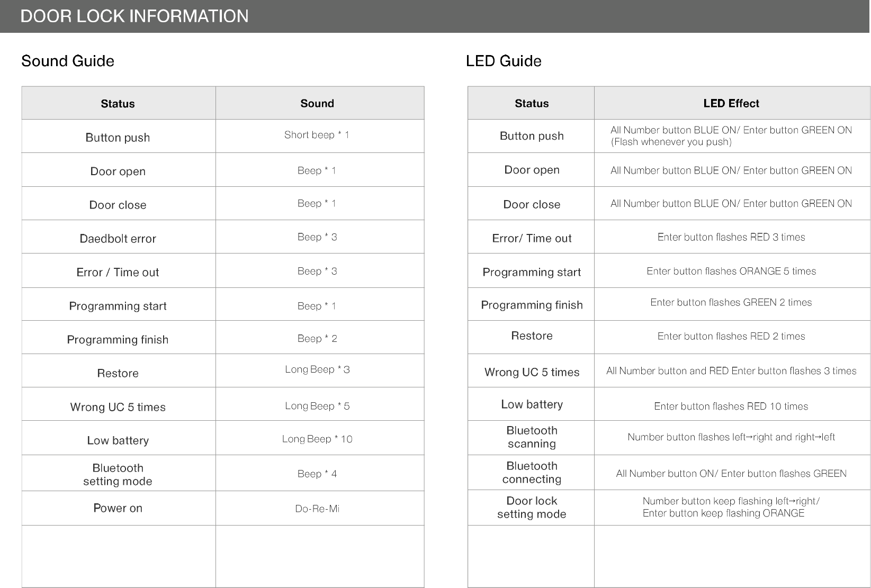Click the LED Guide heading
This screenshot has width=871, height=588.
pos(504,61)
